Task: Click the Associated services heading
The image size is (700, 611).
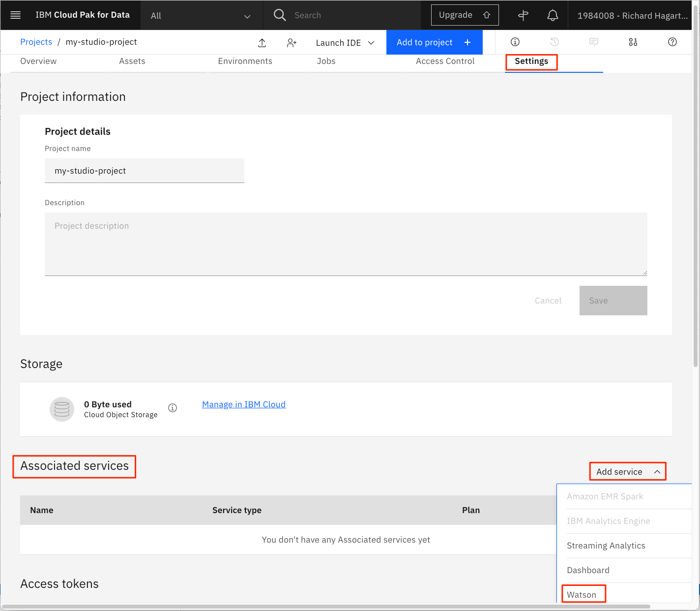Action: pyautogui.click(x=74, y=466)
